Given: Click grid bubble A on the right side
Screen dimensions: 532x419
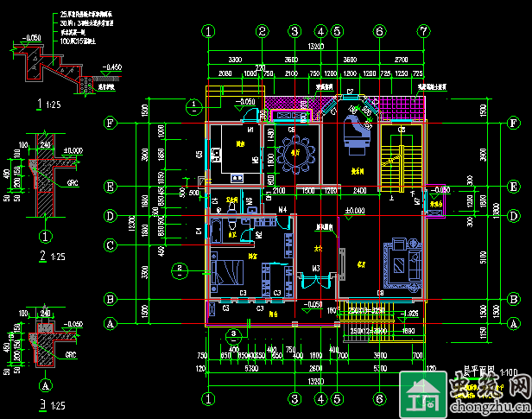Looking at the screenshot, I should coord(515,324).
